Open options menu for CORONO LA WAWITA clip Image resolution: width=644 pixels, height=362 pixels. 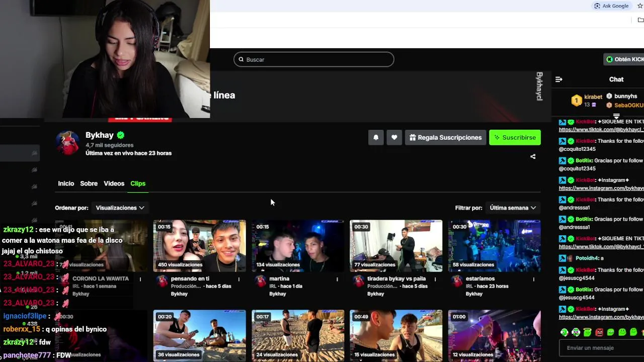pyautogui.click(x=140, y=279)
